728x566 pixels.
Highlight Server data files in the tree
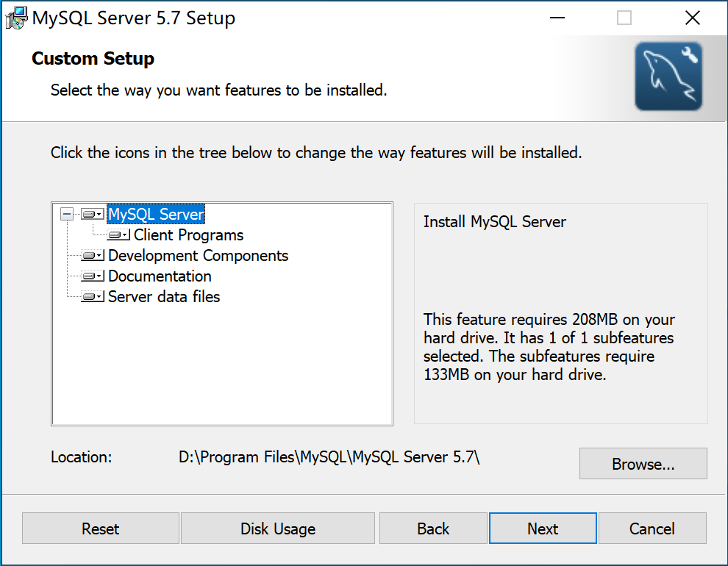(x=163, y=296)
